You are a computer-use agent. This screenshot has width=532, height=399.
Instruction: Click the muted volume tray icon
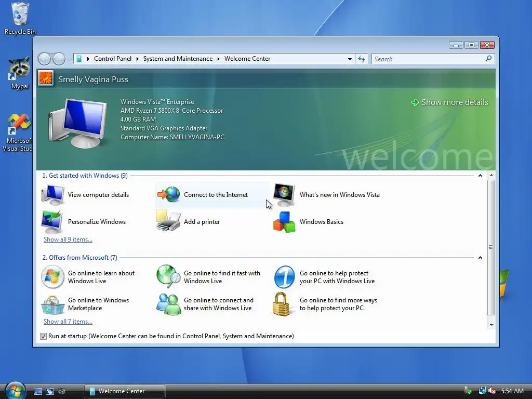click(492, 391)
